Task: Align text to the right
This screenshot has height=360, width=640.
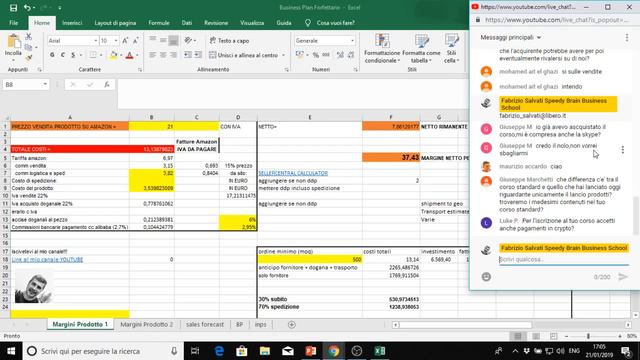Action: point(173,55)
